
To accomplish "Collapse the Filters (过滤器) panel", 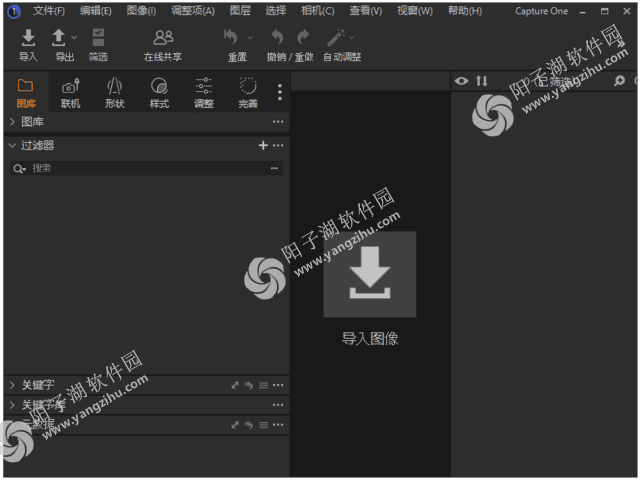I will click(x=12, y=145).
